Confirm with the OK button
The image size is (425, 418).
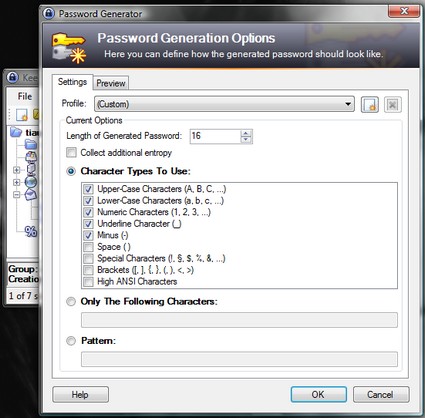[318, 395]
